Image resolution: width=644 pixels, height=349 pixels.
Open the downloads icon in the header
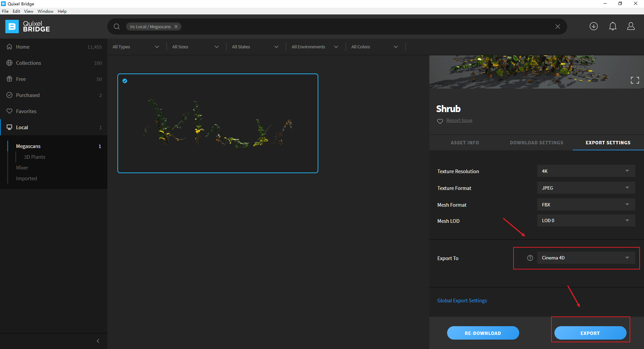click(594, 26)
